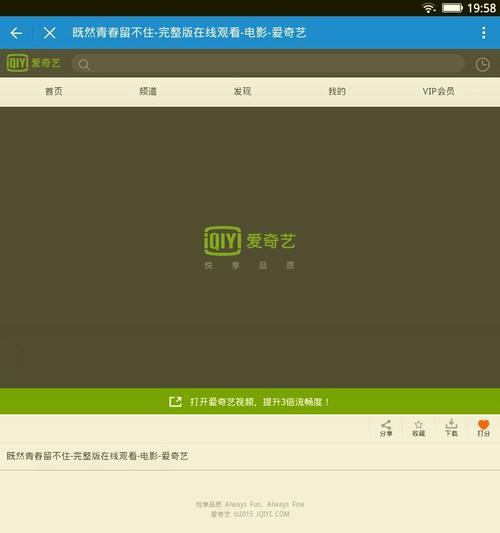
Task: Open the three-dot overflow menu
Action: 483,33
